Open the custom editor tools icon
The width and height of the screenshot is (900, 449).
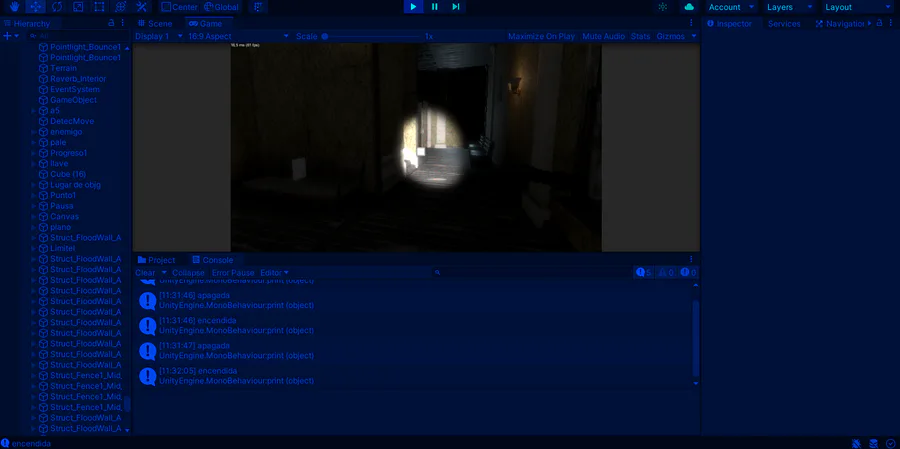pos(142,7)
